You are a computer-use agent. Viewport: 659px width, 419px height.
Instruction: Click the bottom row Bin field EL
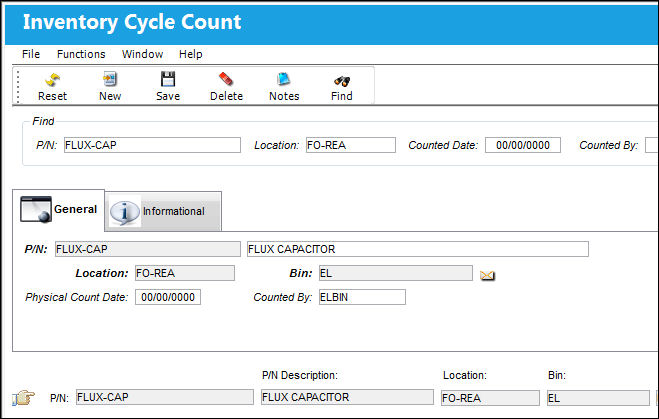pos(598,398)
